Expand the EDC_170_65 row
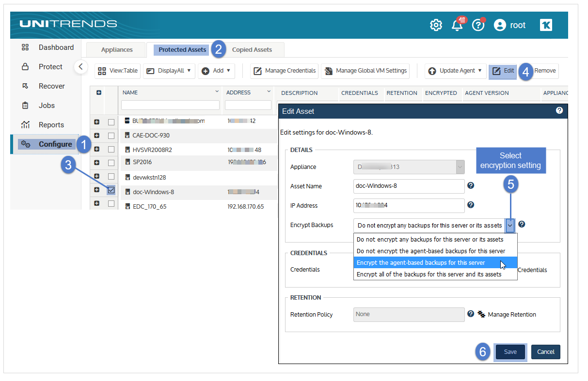588x381 pixels. click(96, 203)
